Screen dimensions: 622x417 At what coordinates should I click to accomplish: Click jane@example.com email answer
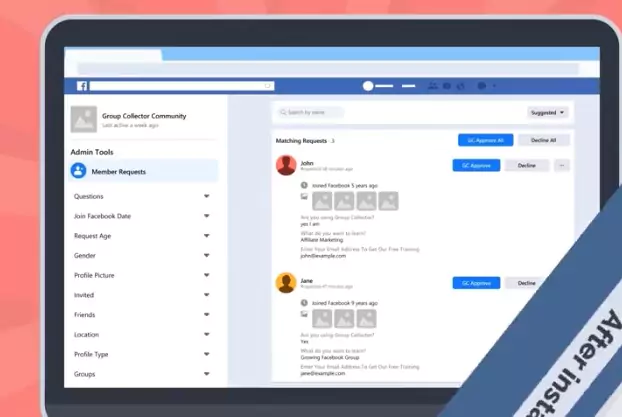[323, 373]
